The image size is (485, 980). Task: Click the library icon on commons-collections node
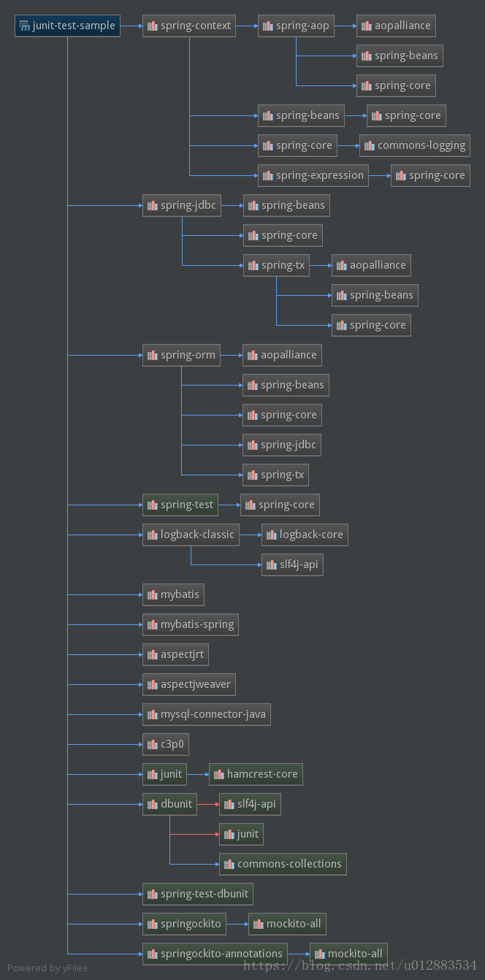coord(229,865)
